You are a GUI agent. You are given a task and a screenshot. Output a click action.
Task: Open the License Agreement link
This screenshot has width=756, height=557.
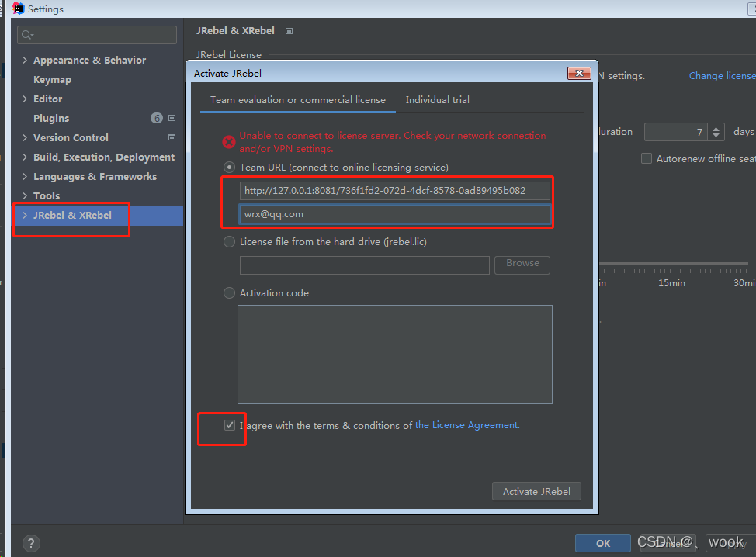point(467,425)
